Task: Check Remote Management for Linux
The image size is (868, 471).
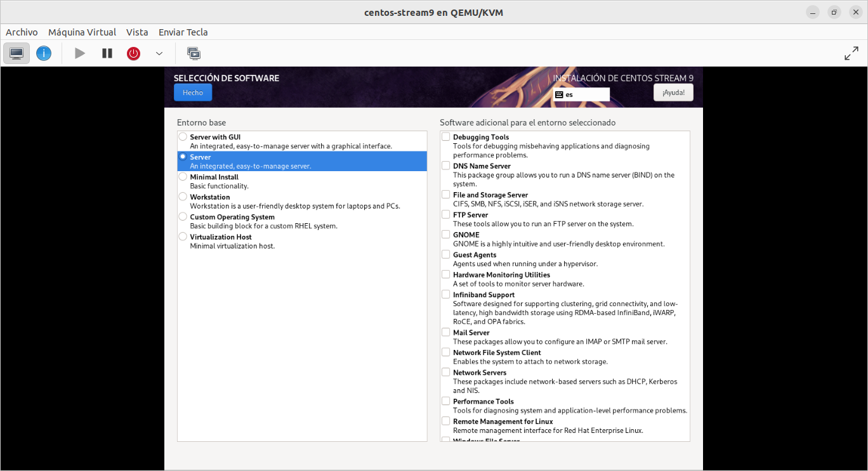Action: [x=446, y=421]
